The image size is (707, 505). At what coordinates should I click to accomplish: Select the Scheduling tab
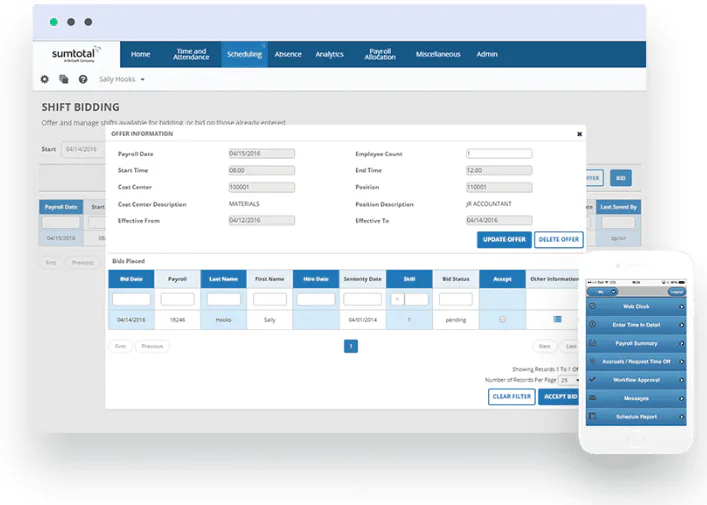(244, 54)
